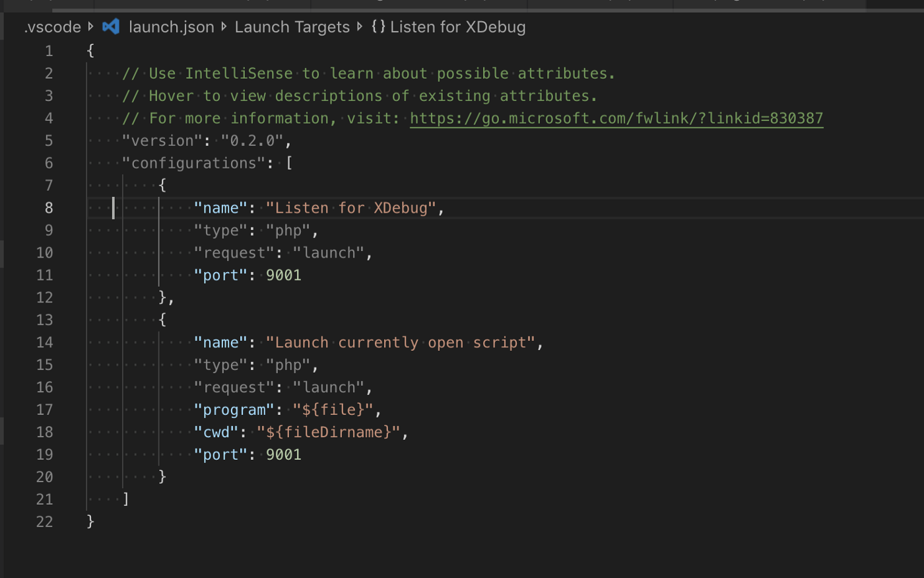Click the "${fileDirname}" value on line 18
The image size is (924, 578).
[x=328, y=432]
